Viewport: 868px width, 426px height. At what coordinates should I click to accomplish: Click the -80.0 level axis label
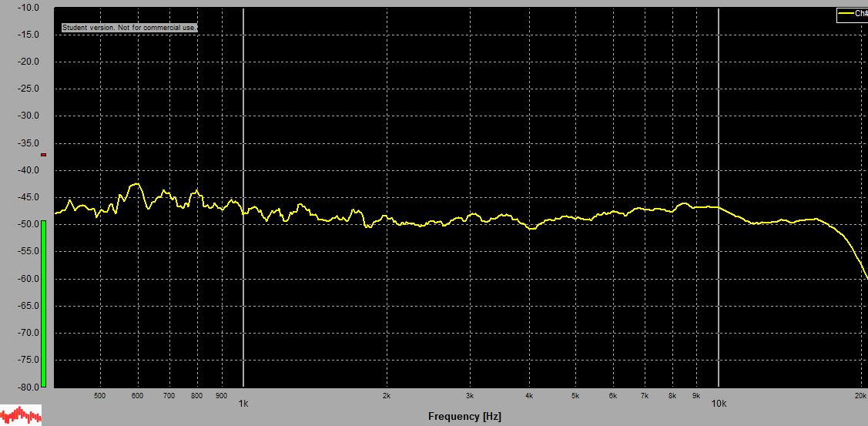(28, 387)
